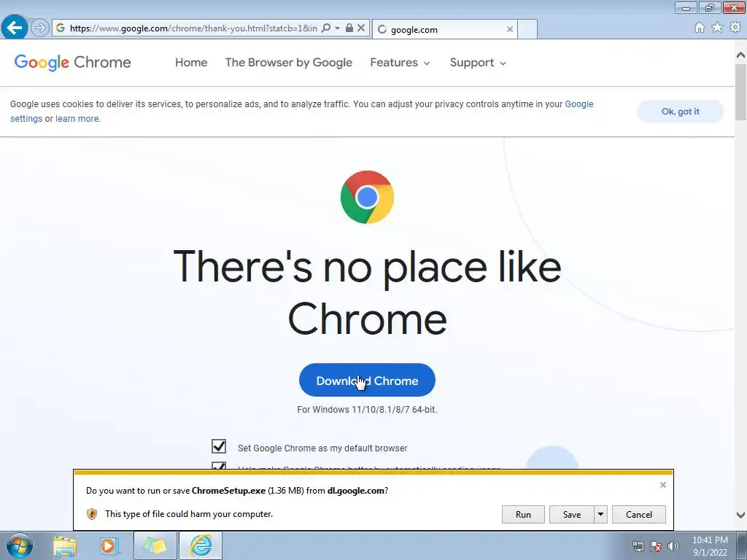The image size is (747, 560).
Task: Click the security lock icon in address bar
Action: coord(349,28)
